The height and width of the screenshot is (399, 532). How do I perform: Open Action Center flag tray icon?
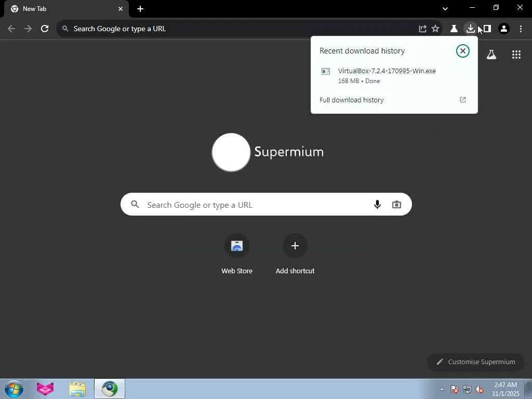[454, 389]
